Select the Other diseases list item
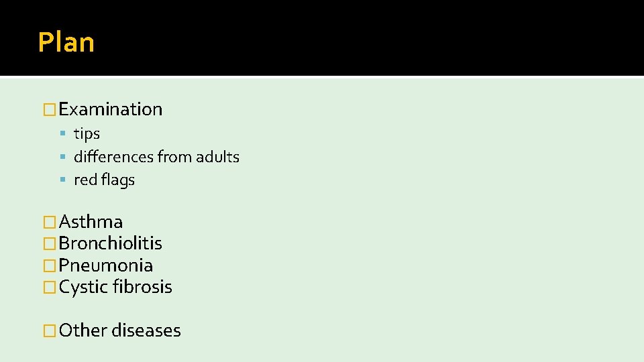The width and height of the screenshot is (644, 362). 120,330
